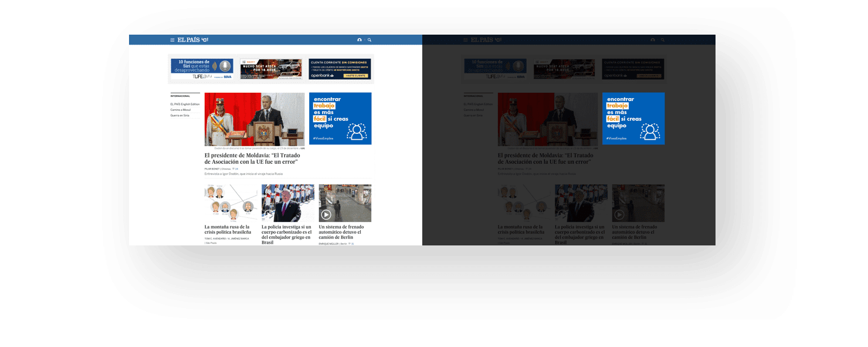Open the blue 'encontrar trabajo' ad on the bright page
Image resolution: width=868 pixels, height=347 pixels.
pos(340,119)
